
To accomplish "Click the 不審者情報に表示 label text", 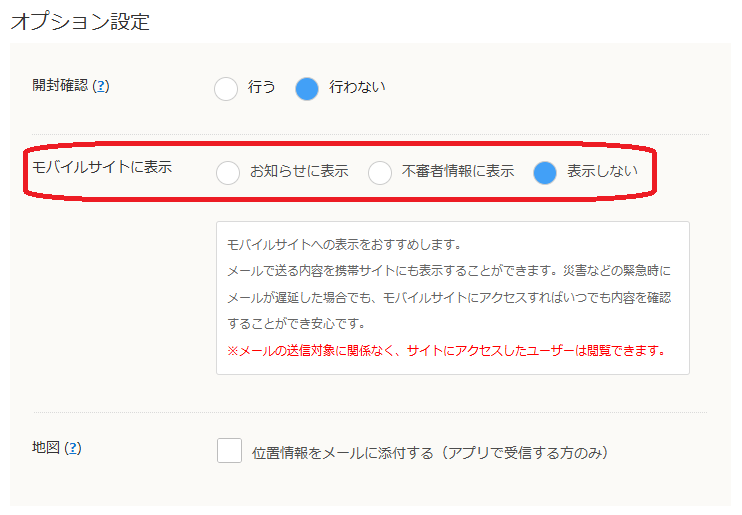I will point(458,171).
